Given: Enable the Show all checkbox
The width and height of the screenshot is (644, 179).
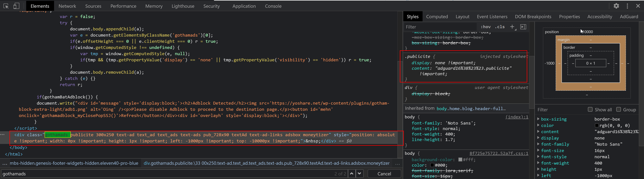Looking at the screenshot, I should (x=590, y=109).
